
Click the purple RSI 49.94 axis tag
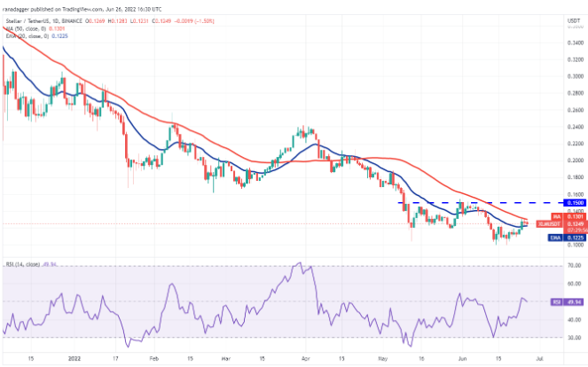568,301
